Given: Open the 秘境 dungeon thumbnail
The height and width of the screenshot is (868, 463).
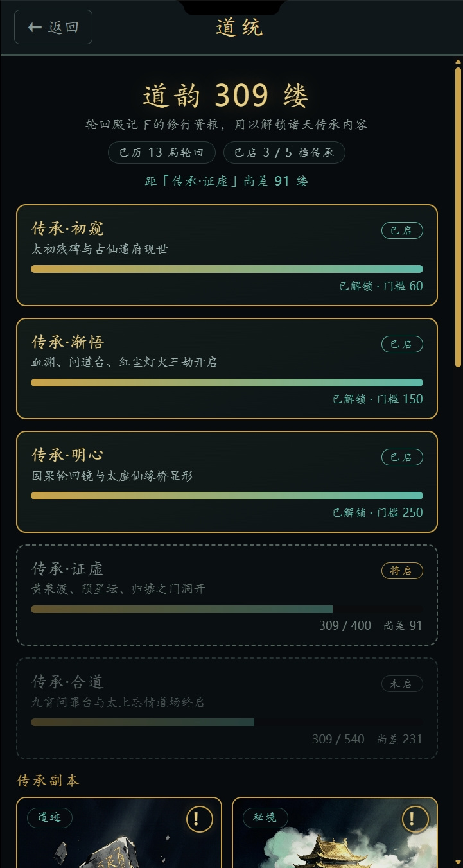Looking at the screenshot, I should point(335,833).
